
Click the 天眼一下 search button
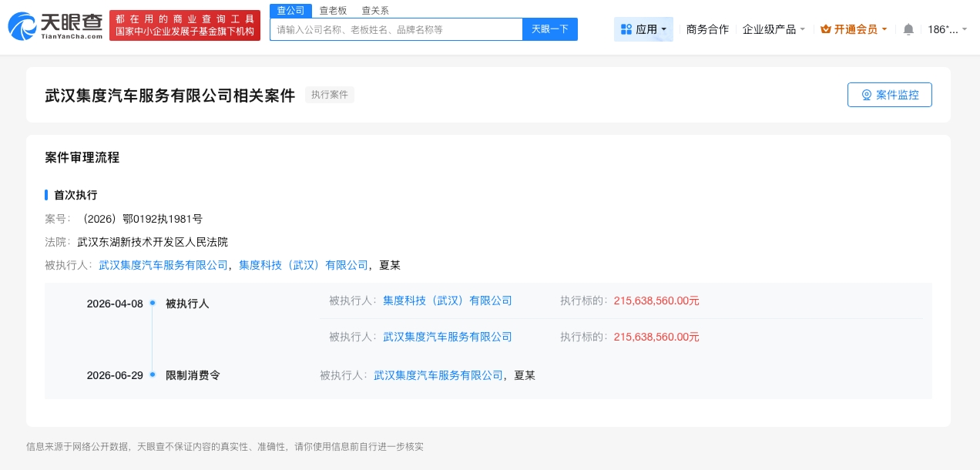(550, 29)
